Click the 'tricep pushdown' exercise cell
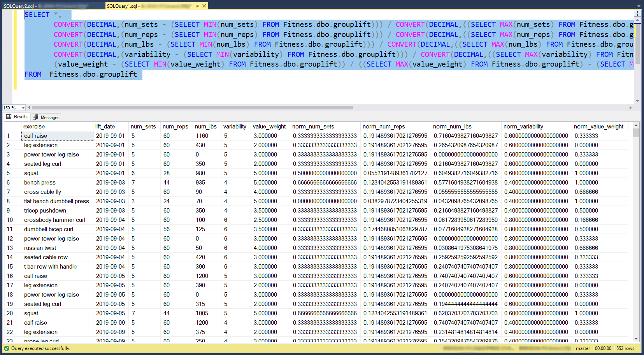The width and height of the screenshot is (644, 355). point(58,211)
